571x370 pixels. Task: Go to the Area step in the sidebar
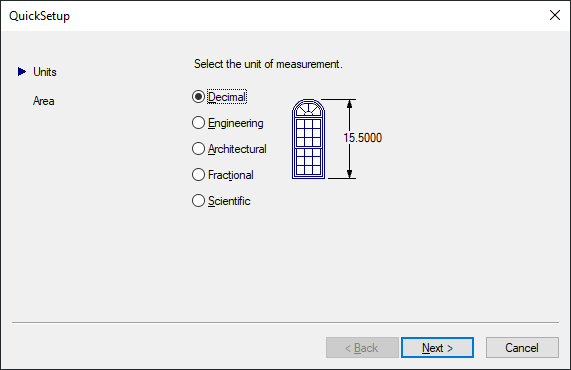(x=43, y=101)
